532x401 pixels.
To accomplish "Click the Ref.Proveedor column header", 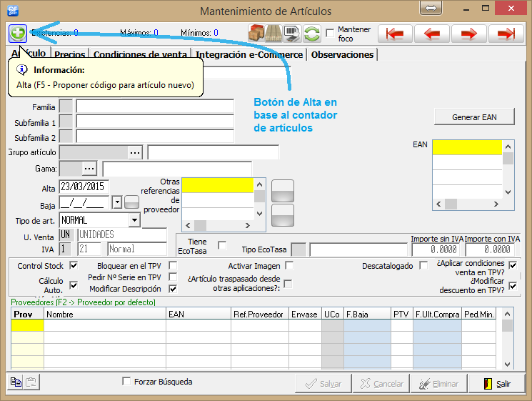I will pyautogui.click(x=259, y=314).
